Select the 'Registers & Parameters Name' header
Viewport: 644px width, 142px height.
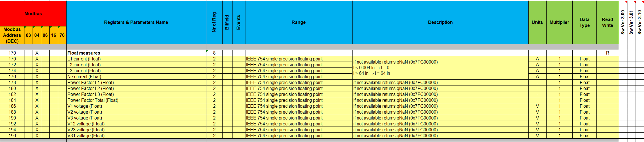coord(136,22)
